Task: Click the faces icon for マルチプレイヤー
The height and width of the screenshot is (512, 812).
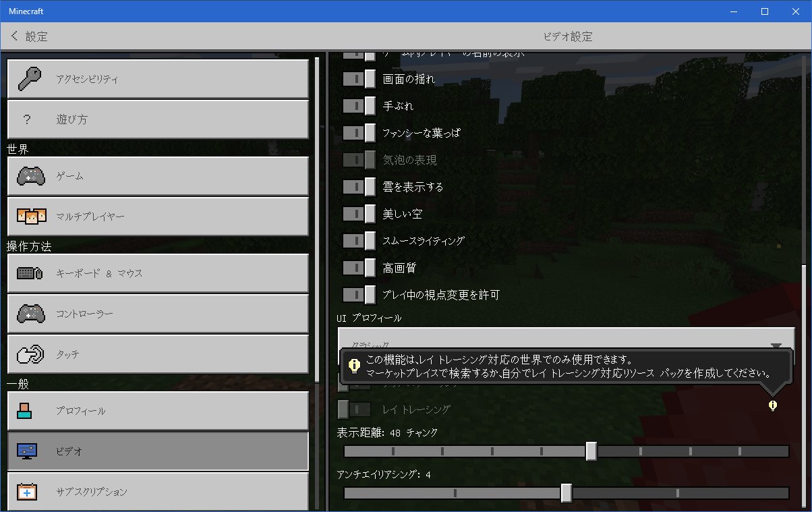Action: (31, 217)
